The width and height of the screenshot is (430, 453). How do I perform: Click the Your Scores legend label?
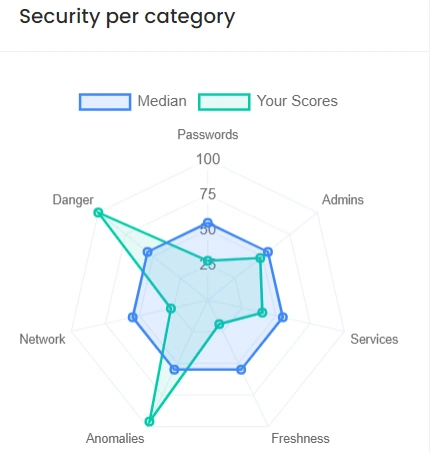(297, 101)
